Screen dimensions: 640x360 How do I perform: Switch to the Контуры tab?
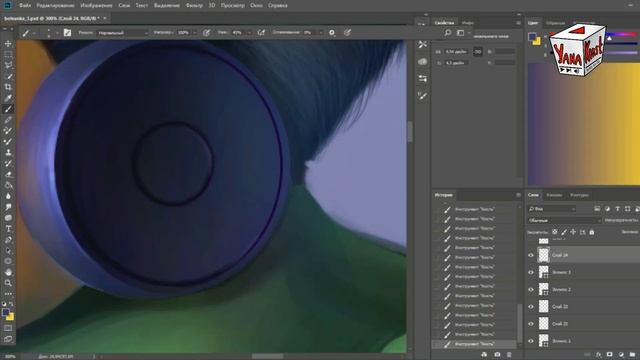(579, 195)
